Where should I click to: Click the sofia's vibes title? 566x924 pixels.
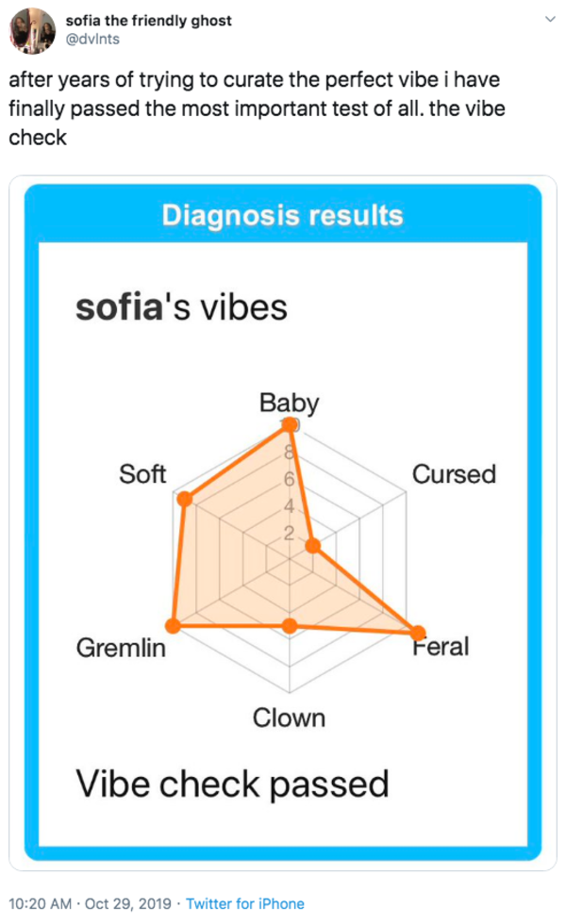(x=181, y=307)
